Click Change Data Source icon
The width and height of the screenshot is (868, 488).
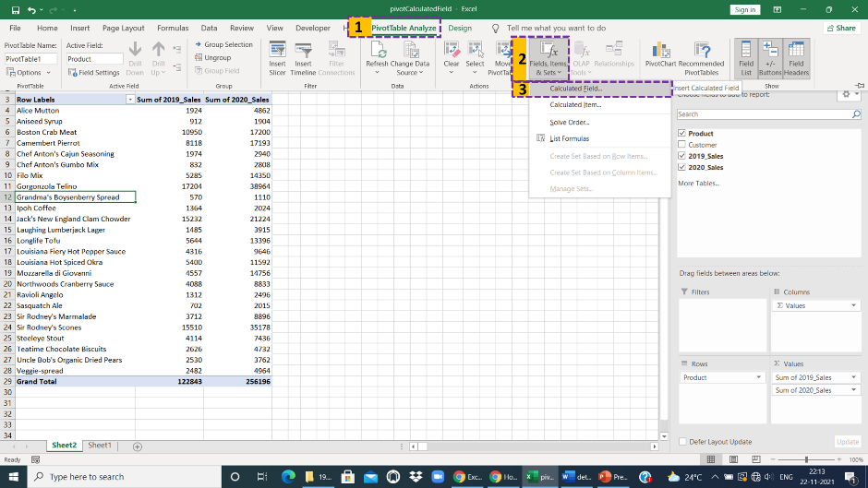pyautogui.click(x=409, y=50)
